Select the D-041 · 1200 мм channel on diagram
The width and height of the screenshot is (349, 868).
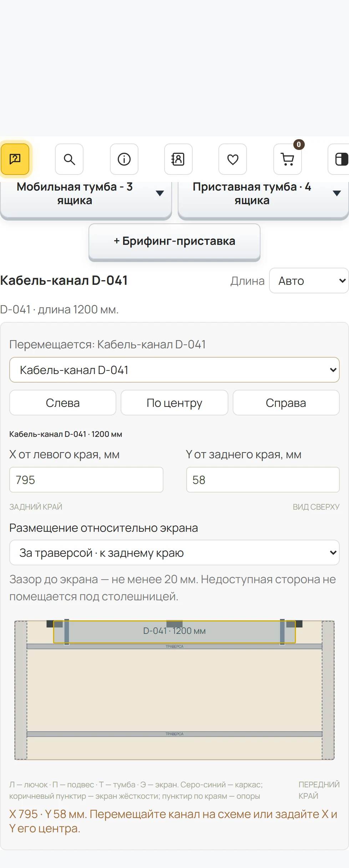tap(174, 632)
